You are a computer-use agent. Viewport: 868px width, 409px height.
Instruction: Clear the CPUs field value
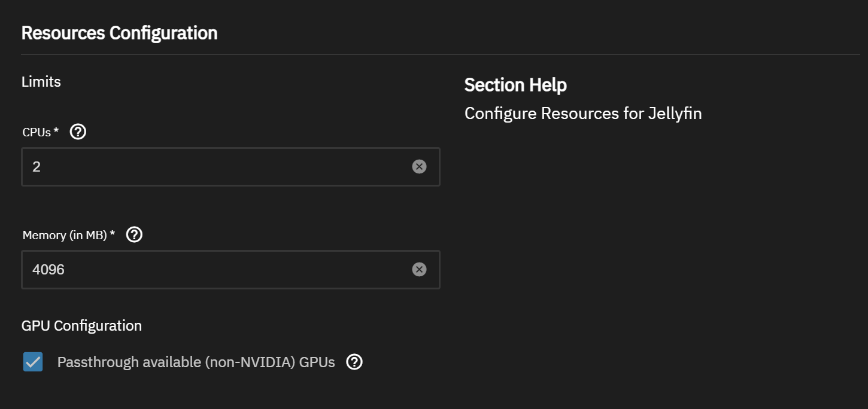point(419,167)
